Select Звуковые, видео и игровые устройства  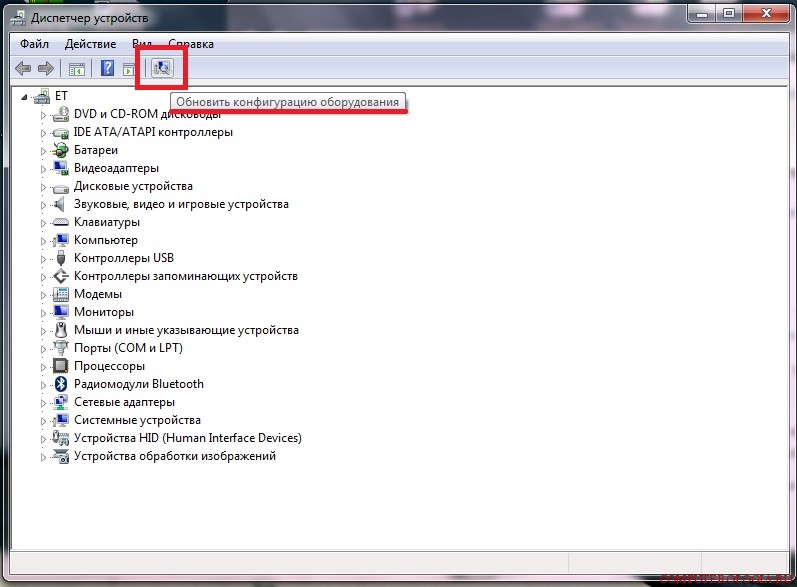click(181, 204)
